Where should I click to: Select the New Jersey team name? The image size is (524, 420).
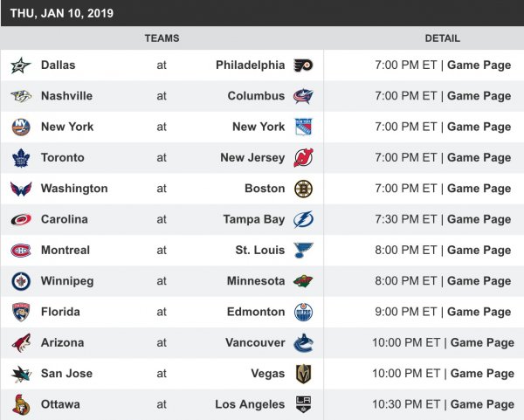(x=252, y=158)
